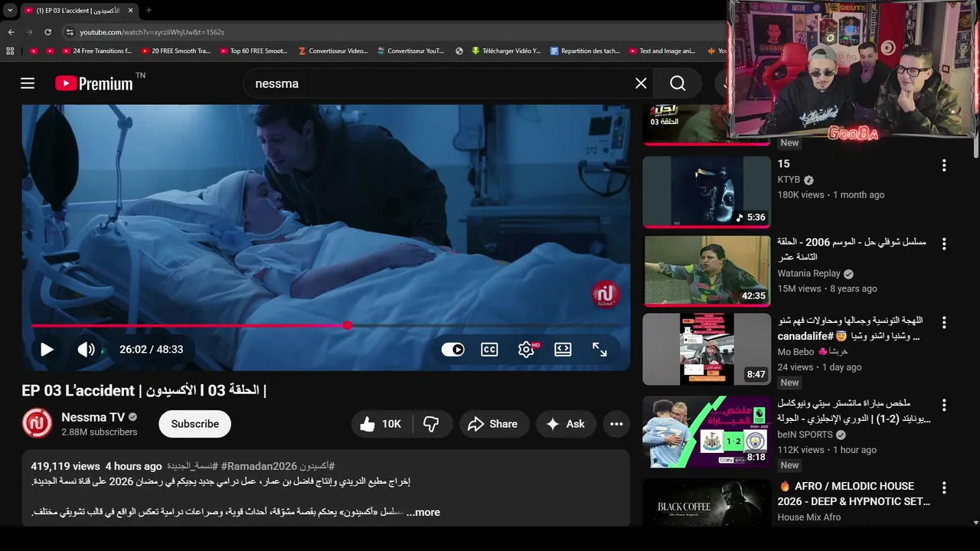Screen dimensions: 980x551
Task: Open Watania Replay 42:35 video thumbnail
Action: click(707, 271)
